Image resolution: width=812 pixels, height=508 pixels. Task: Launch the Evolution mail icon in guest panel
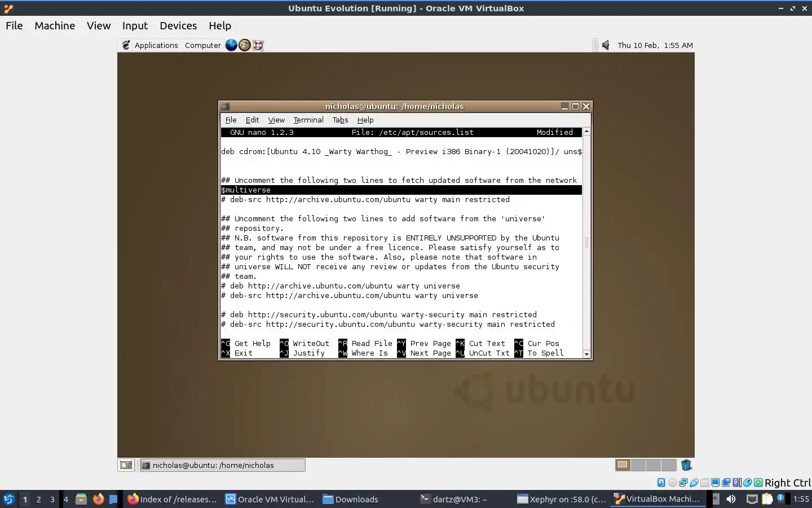click(x=245, y=45)
